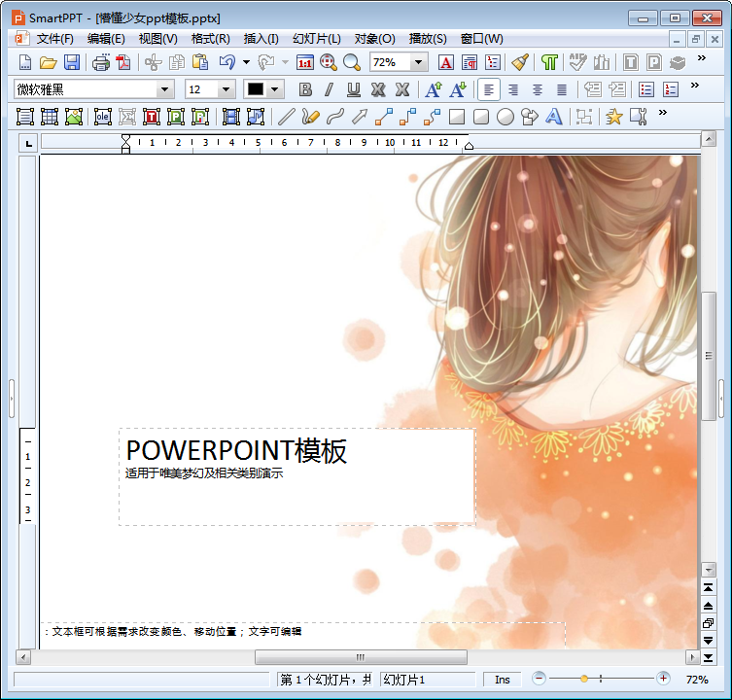Screen dimensions: 732x700
Task: Open the 编辑(E) menu
Action: pos(106,39)
